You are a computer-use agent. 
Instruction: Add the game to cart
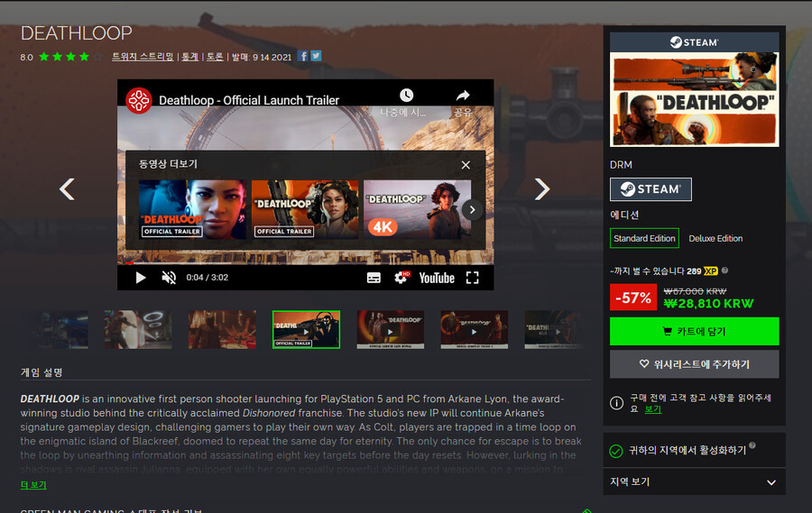pyautogui.click(x=694, y=331)
